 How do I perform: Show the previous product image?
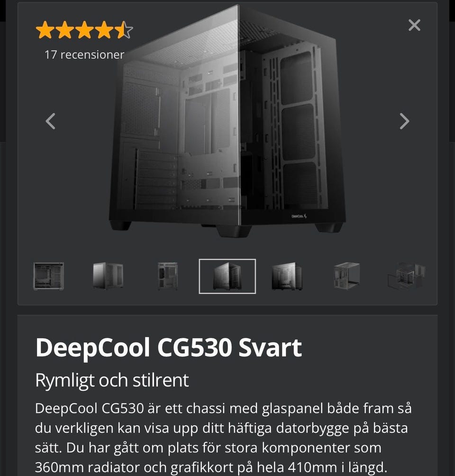point(51,121)
